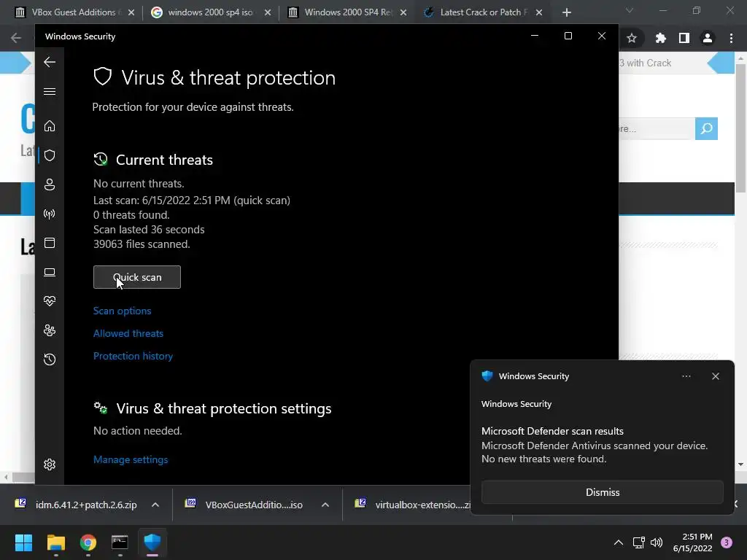Open the terminal app in taskbar
The image size is (747, 560).
(x=120, y=542)
